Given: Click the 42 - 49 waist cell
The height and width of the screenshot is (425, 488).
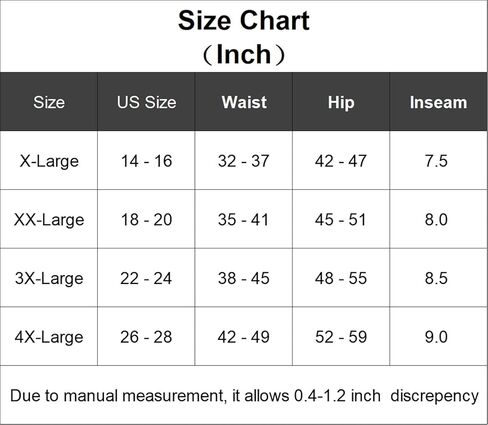Looking at the screenshot, I should [x=244, y=337].
